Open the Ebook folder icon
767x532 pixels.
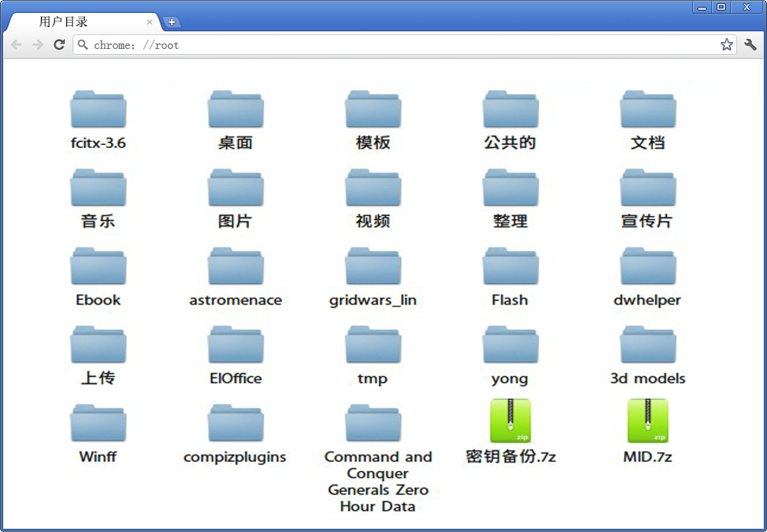[99, 266]
